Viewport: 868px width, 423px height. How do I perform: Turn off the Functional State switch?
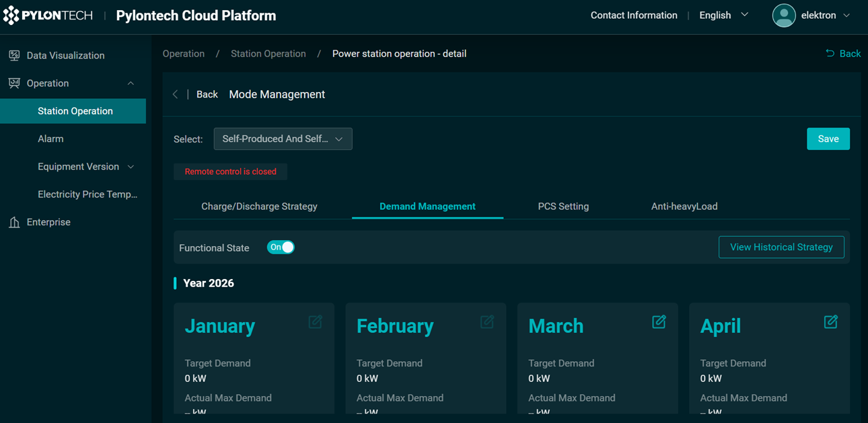[281, 247]
